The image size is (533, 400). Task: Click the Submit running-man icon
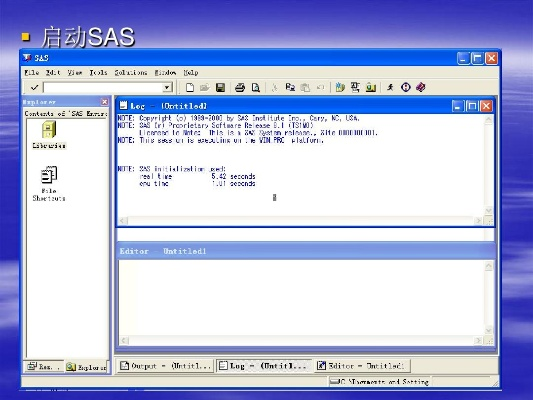(390, 87)
